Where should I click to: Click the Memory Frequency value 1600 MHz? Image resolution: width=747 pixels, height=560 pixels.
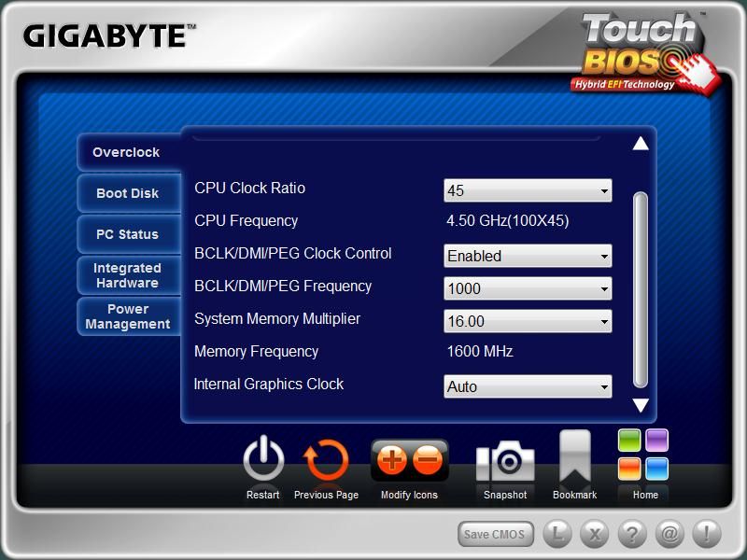click(480, 352)
